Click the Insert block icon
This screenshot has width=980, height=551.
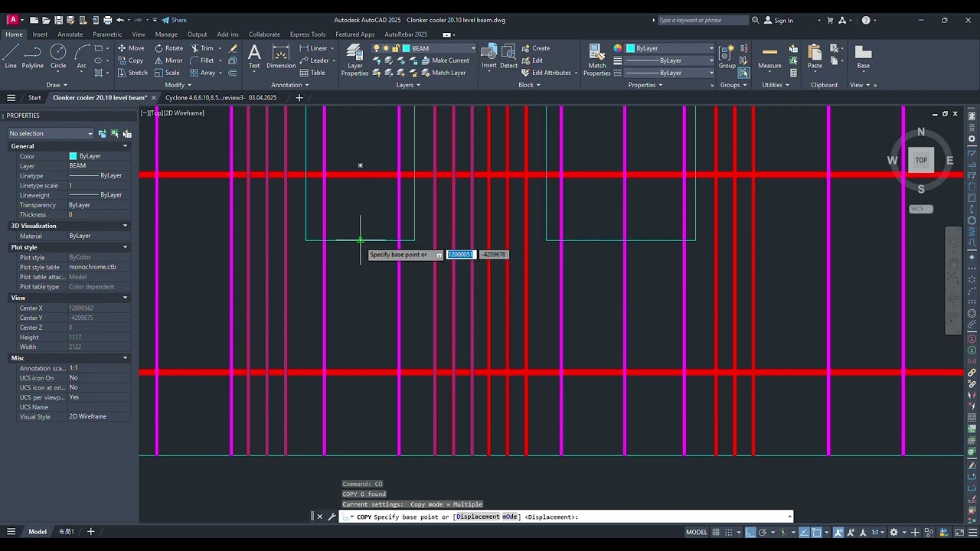[489, 57]
